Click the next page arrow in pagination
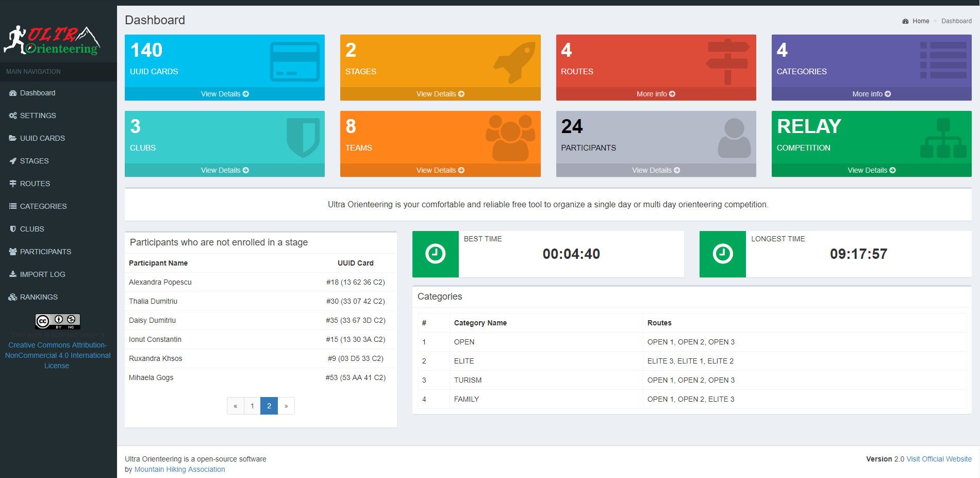Image resolution: width=980 pixels, height=478 pixels. point(286,406)
